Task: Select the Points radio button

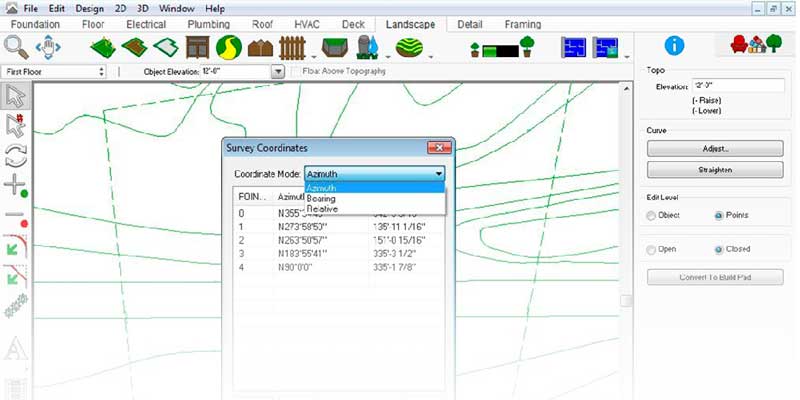Action: coord(719,215)
